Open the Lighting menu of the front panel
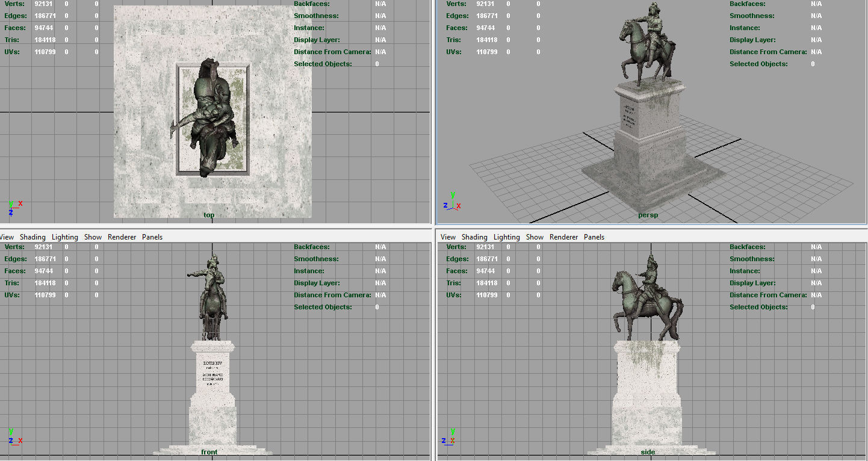Screen dimensions: 868x461 point(65,237)
